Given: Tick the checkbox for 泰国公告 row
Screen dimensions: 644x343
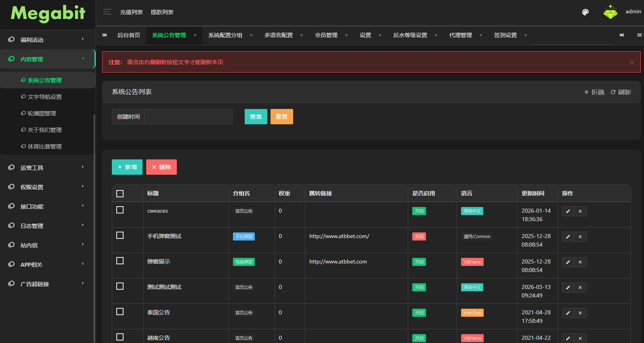Looking at the screenshot, I should (120, 312).
